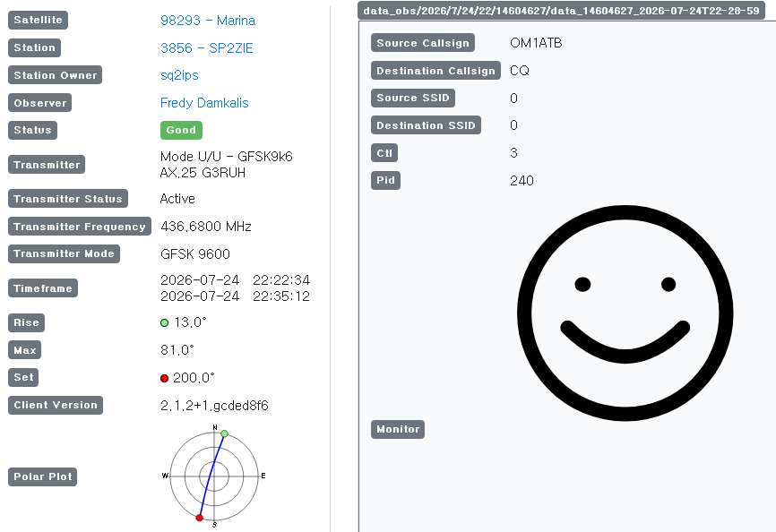This screenshot has height=532, width=776.
Task: Click the Transmitter label badge
Action: pyautogui.click(x=47, y=165)
